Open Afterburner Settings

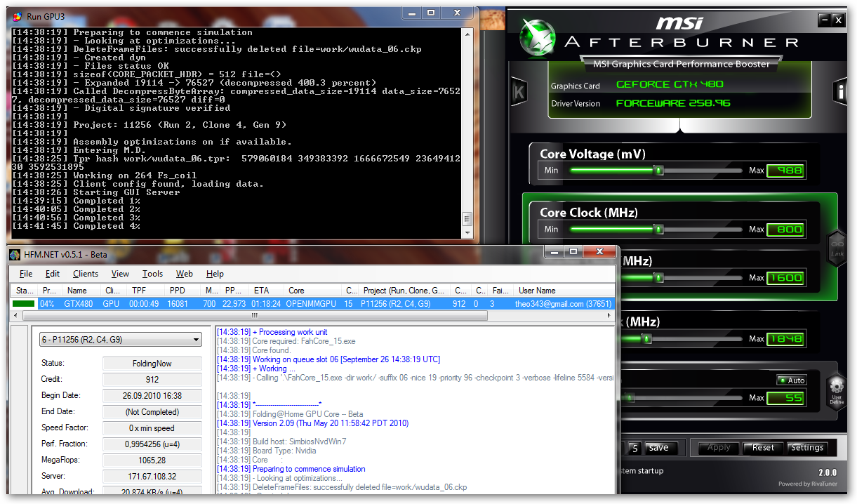(x=807, y=448)
